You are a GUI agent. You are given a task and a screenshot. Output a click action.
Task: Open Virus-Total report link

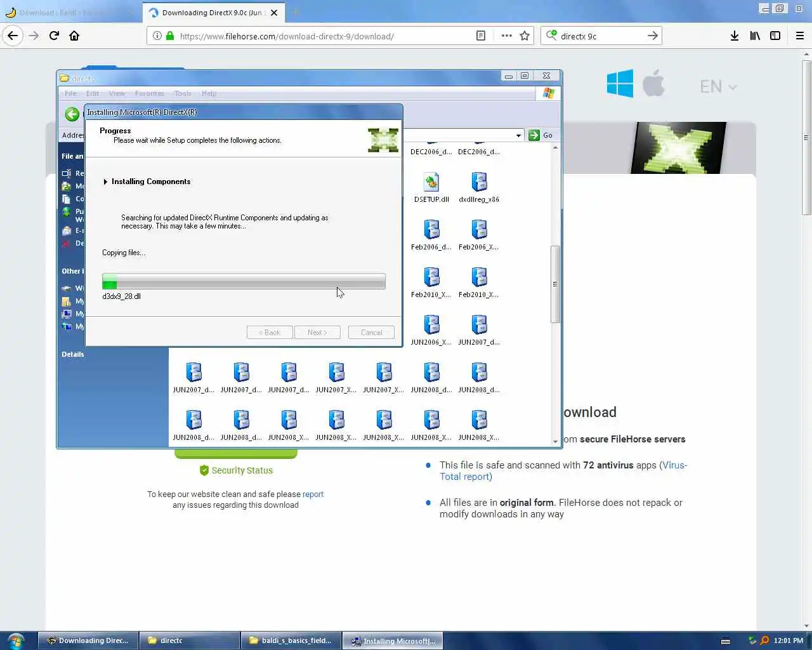(563, 471)
